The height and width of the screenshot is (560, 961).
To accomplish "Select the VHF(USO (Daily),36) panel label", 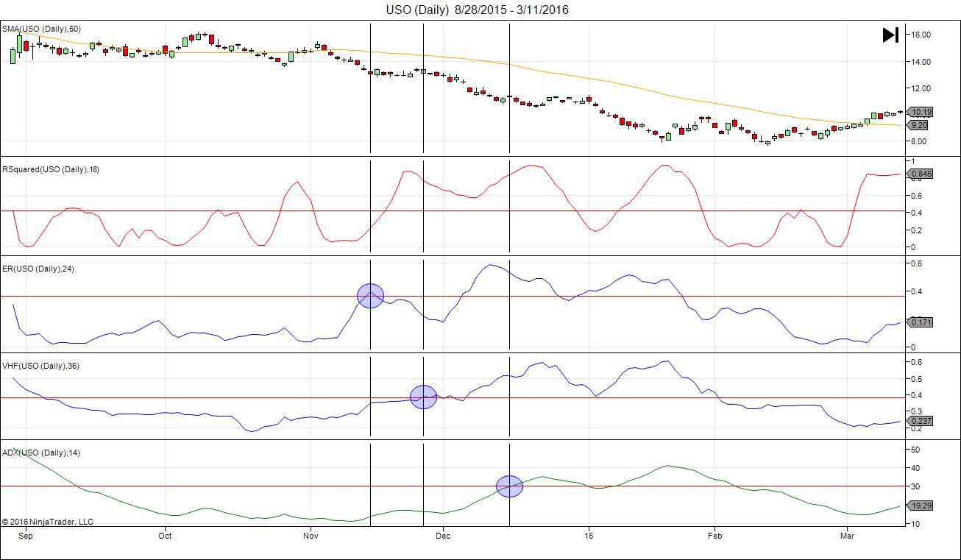I will point(40,366).
